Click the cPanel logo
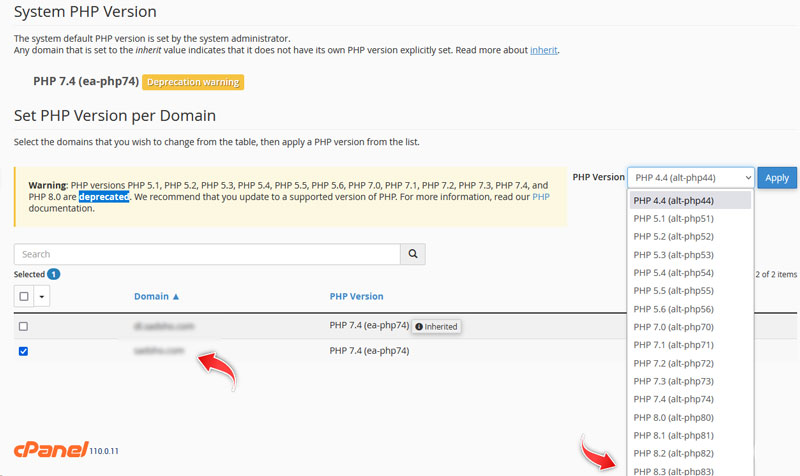The height and width of the screenshot is (476, 800). (51, 449)
